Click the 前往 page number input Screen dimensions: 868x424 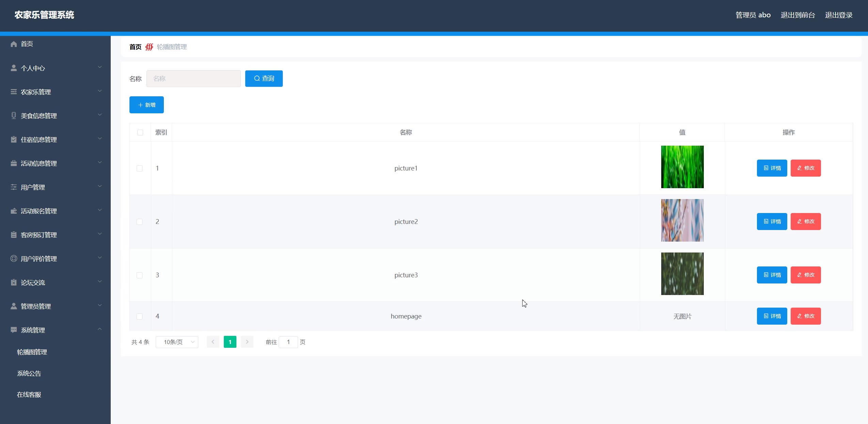288,342
